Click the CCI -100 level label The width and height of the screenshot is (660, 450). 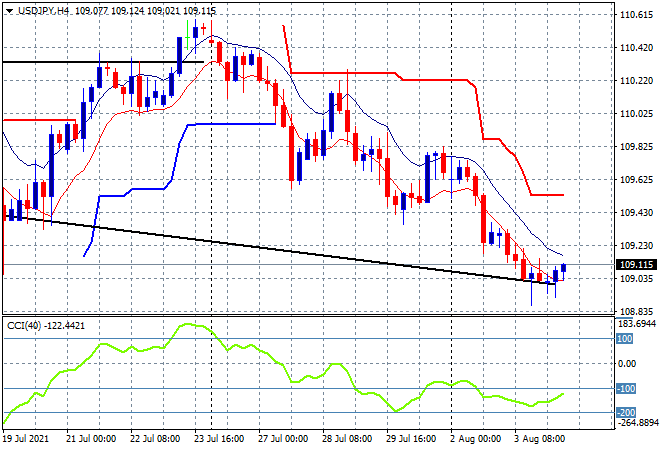626,389
